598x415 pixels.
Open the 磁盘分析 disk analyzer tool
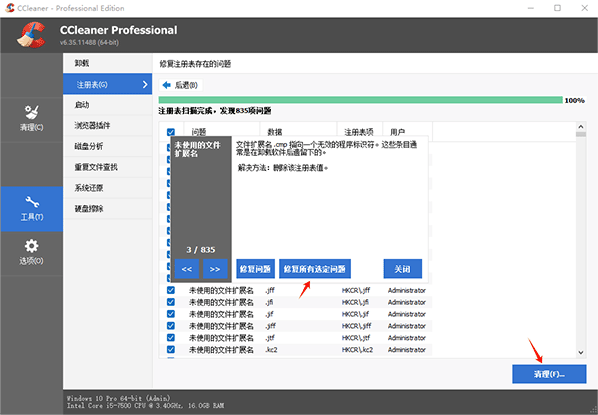tap(108, 146)
